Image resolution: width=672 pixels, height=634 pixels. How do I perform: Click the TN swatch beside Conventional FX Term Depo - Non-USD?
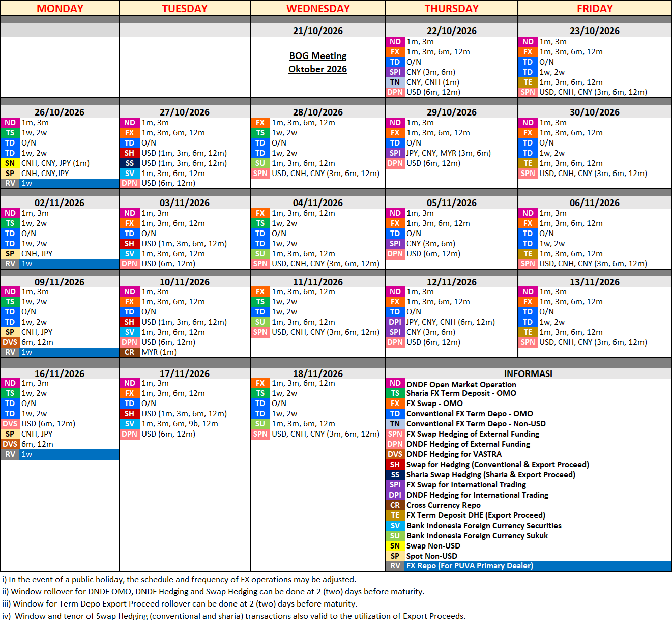pos(395,424)
